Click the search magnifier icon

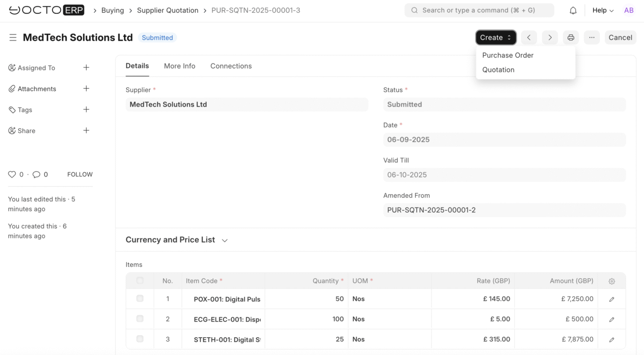point(415,10)
